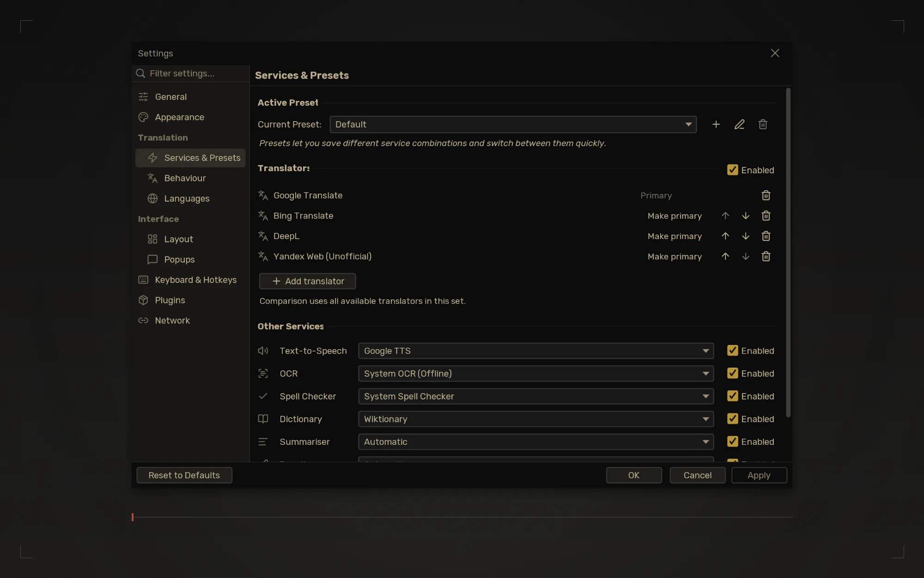The image size is (924, 578).
Task: Go to Plugins settings
Action: tap(190, 300)
